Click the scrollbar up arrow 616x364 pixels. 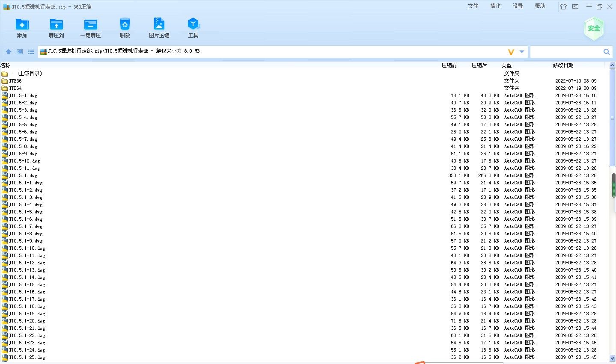(x=612, y=65)
